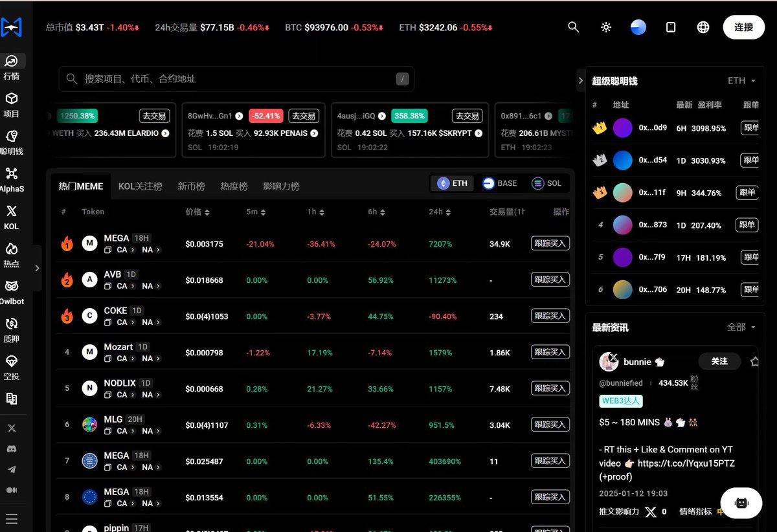The width and height of the screenshot is (777, 532).
Task: Open the AlphaS sidebar icon
Action: [12, 173]
